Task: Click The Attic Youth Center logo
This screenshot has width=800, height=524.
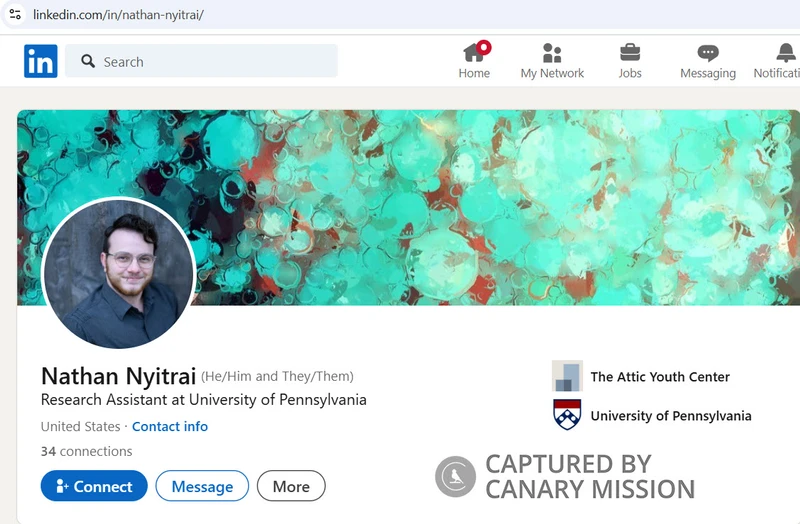Action: (x=567, y=376)
